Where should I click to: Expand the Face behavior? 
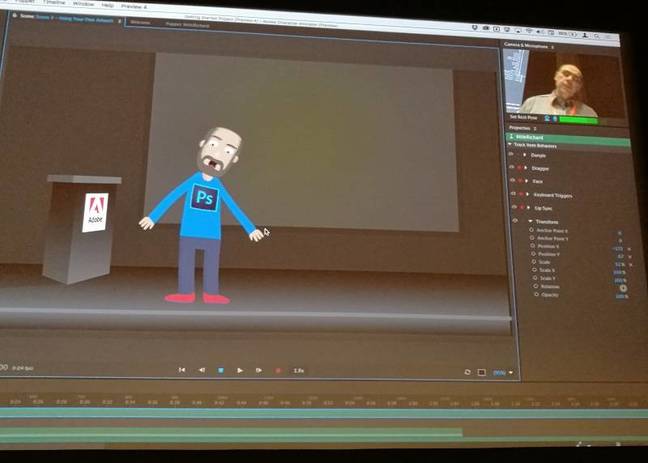(x=527, y=181)
